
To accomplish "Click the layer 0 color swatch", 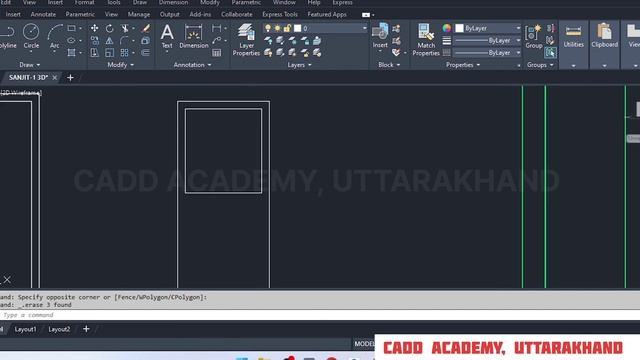I will pos(298,28).
